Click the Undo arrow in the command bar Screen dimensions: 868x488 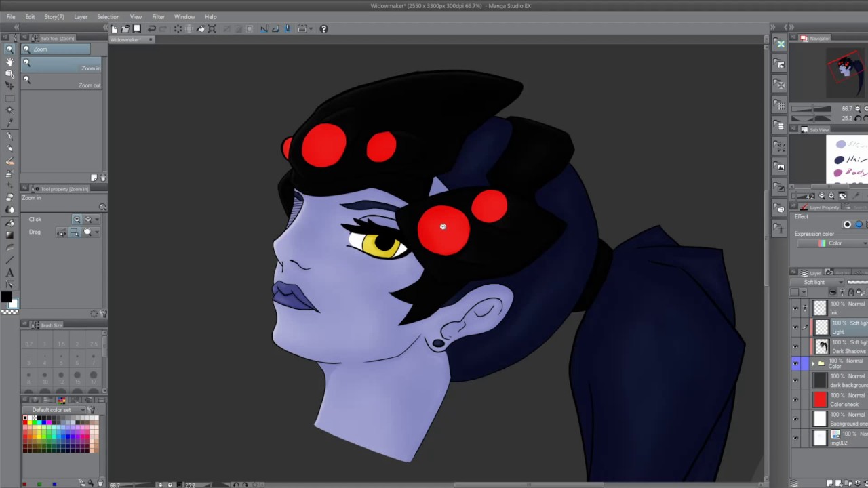(x=152, y=28)
